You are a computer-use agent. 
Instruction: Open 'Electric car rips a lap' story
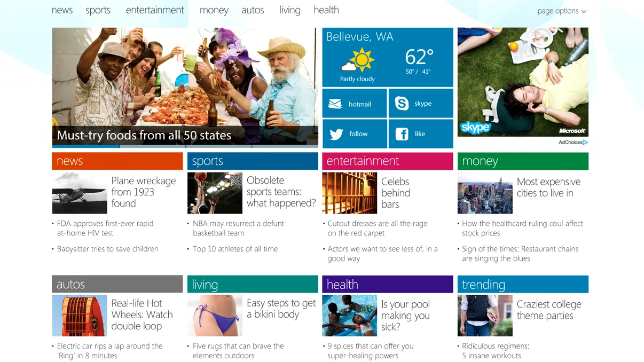click(x=109, y=351)
